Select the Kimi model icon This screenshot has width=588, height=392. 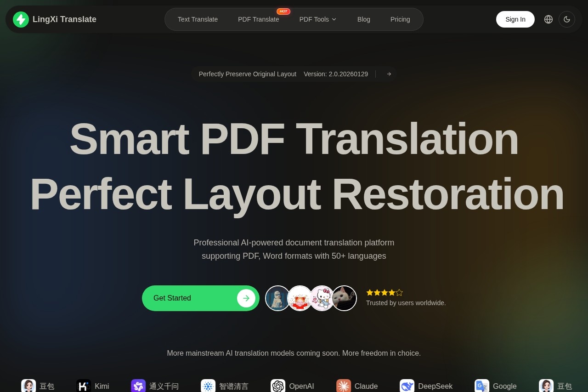point(84,386)
